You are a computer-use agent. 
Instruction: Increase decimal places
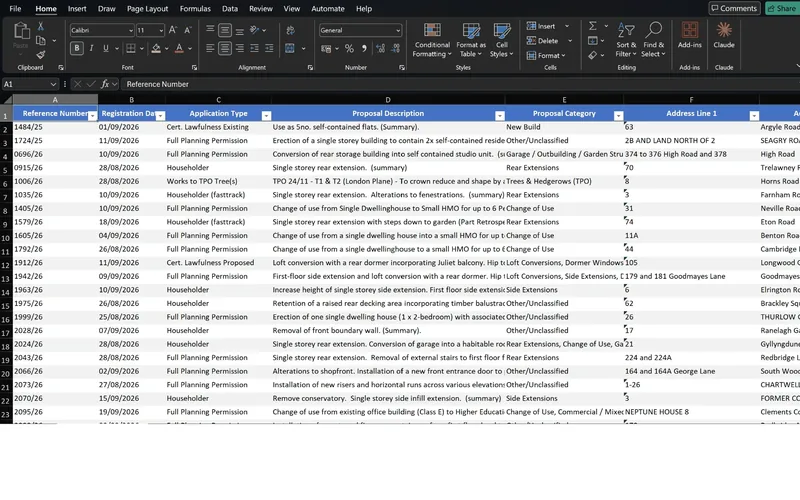click(380, 48)
